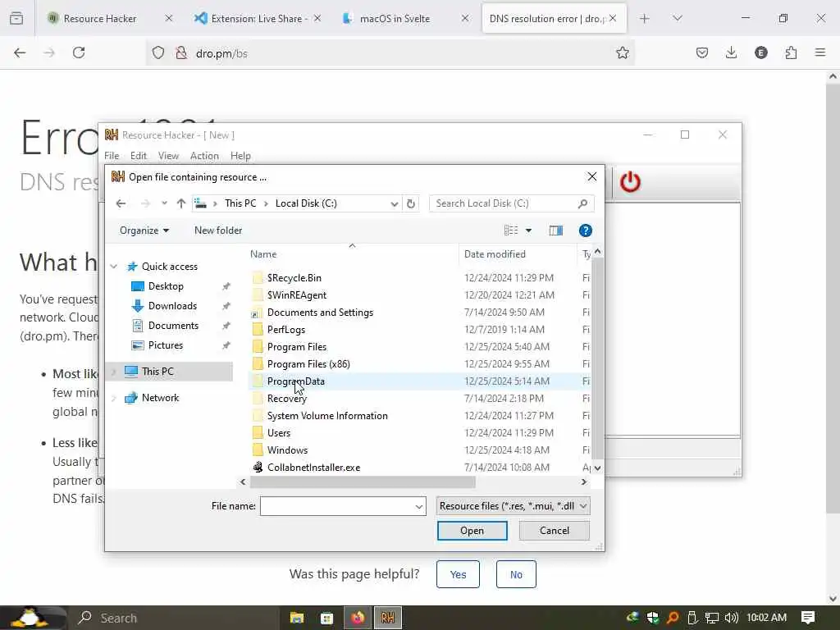This screenshot has height=630, width=840.
Task: Click the Cancel button
Action: click(x=555, y=531)
